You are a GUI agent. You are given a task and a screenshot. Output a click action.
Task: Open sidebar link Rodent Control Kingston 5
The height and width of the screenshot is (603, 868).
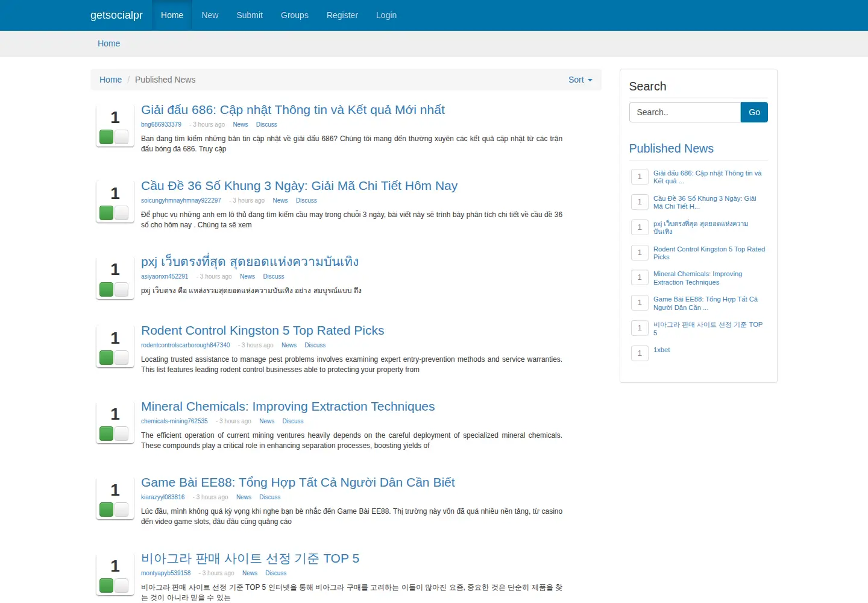(709, 253)
